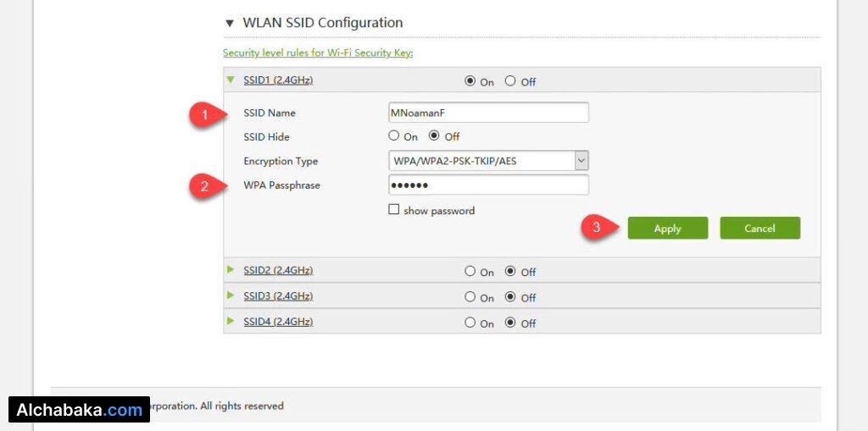Enable SSID3 via On radio button
This screenshot has height=431, width=868.
click(x=470, y=297)
